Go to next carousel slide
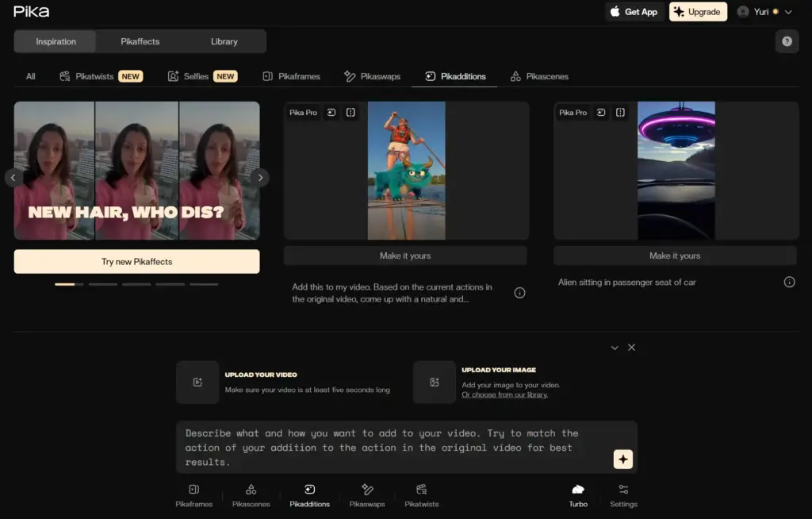 [260, 178]
